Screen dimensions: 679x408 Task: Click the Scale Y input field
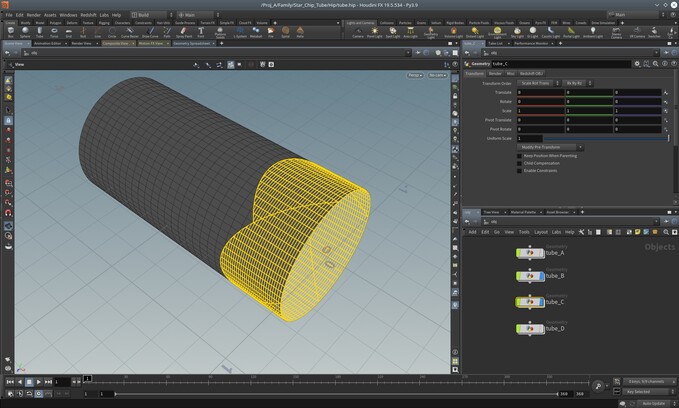pyautogui.click(x=589, y=110)
